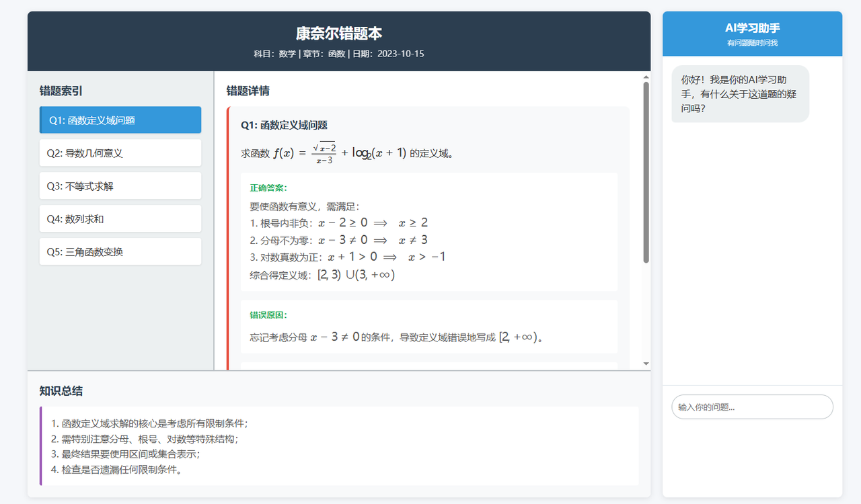This screenshot has height=504, width=861.
Task: Focus the 输入你的问题 chat input field
Action: 752,407
